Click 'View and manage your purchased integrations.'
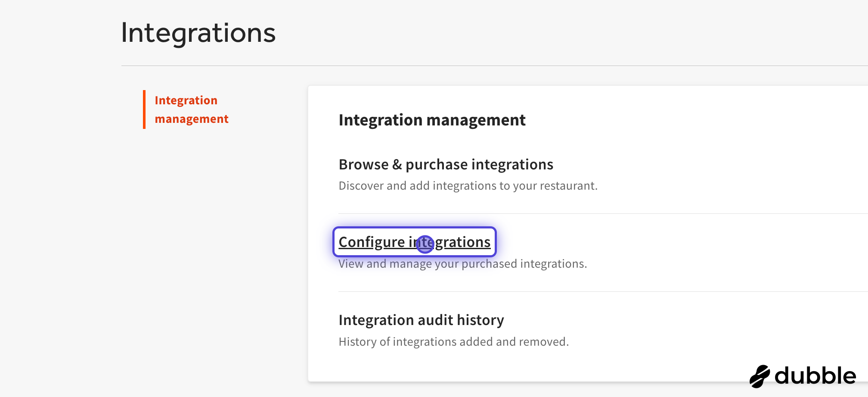The image size is (868, 397). pos(463,264)
